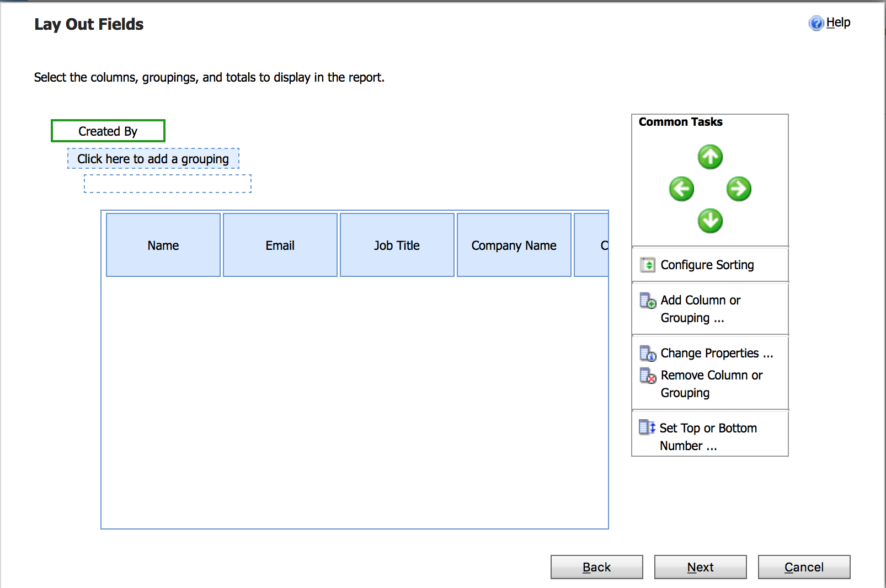Choose Add Column or Grouping

pyautogui.click(x=701, y=309)
